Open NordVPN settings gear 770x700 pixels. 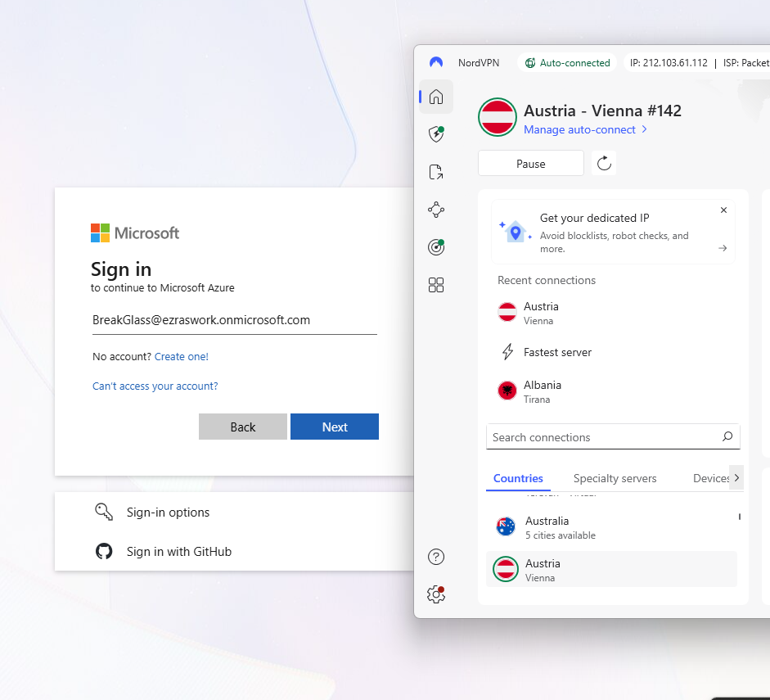(x=435, y=594)
